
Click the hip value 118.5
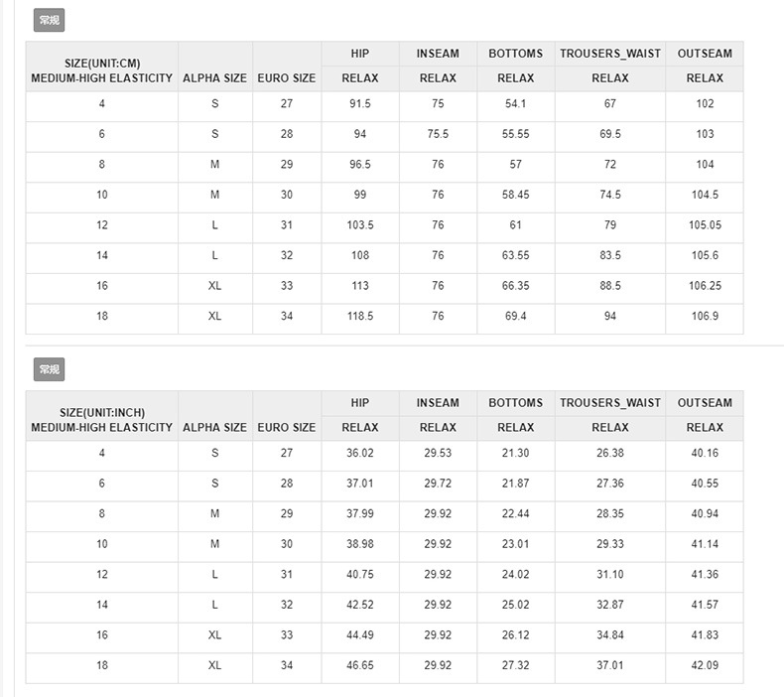(360, 317)
